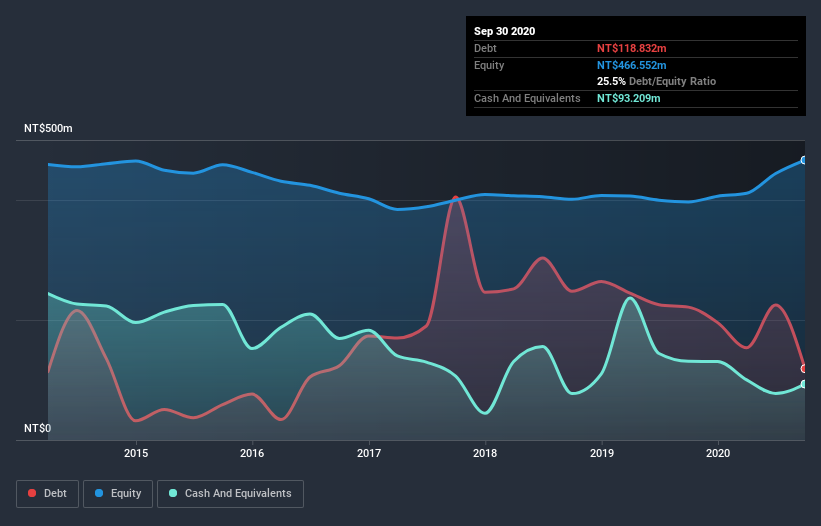The width and height of the screenshot is (821, 526).
Task: Click the NT$466.552m equity value
Action: click(x=631, y=65)
